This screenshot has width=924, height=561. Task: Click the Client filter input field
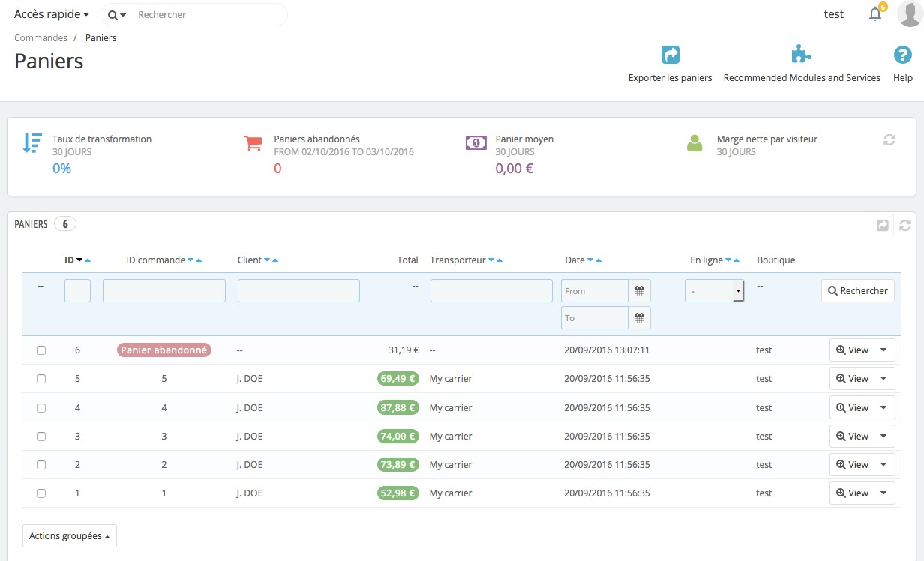298,291
